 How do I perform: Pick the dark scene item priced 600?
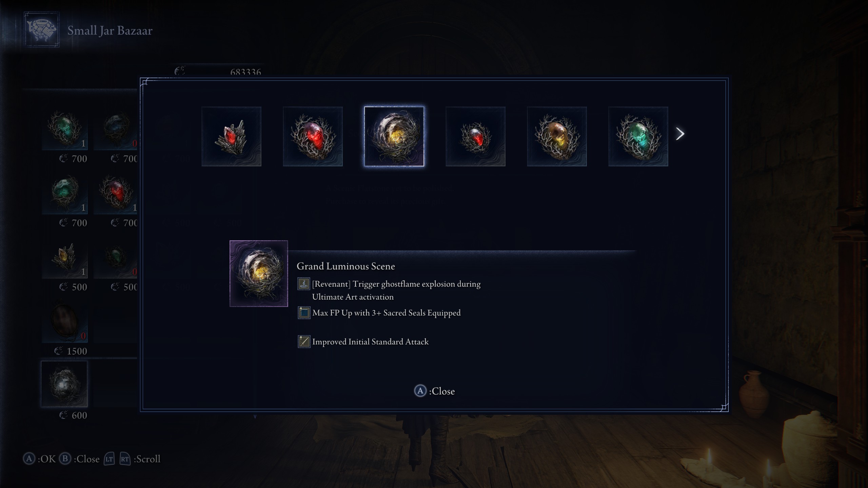click(64, 384)
